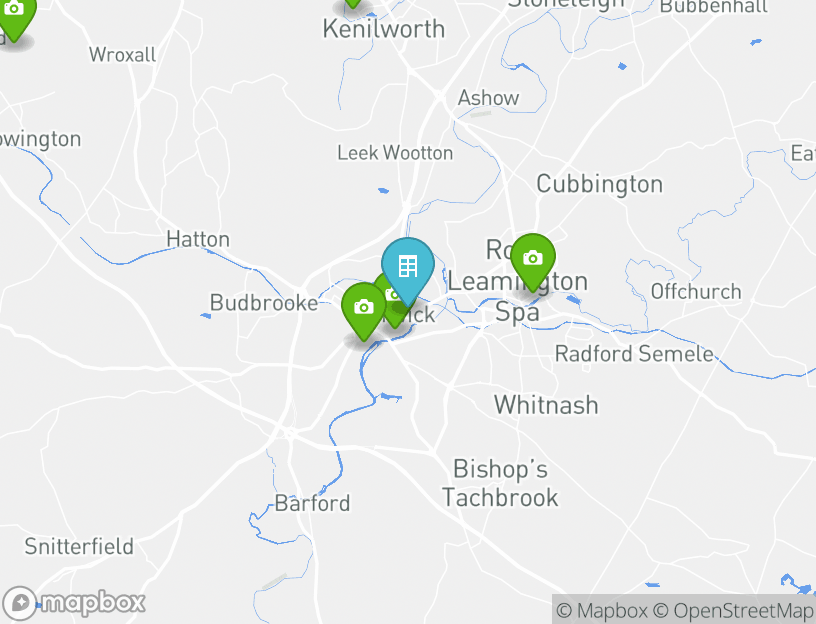The width and height of the screenshot is (816, 624).
Task: Click the Budbrooke label
Action: point(263,302)
